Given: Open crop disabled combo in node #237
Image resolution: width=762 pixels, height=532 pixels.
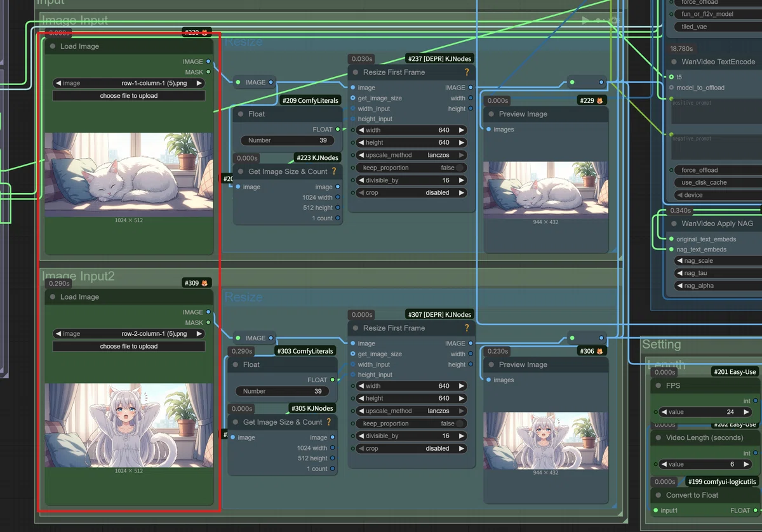Looking at the screenshot, I should 411,193.
